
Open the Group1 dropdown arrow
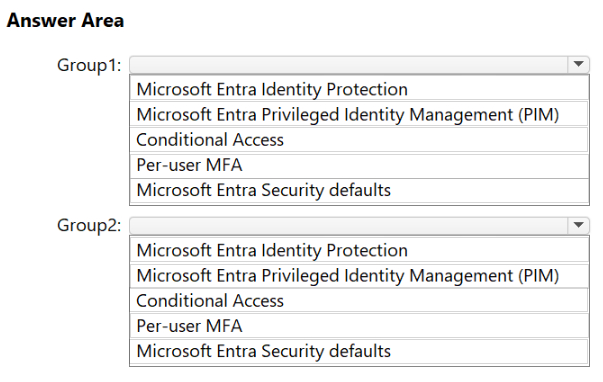578,64
